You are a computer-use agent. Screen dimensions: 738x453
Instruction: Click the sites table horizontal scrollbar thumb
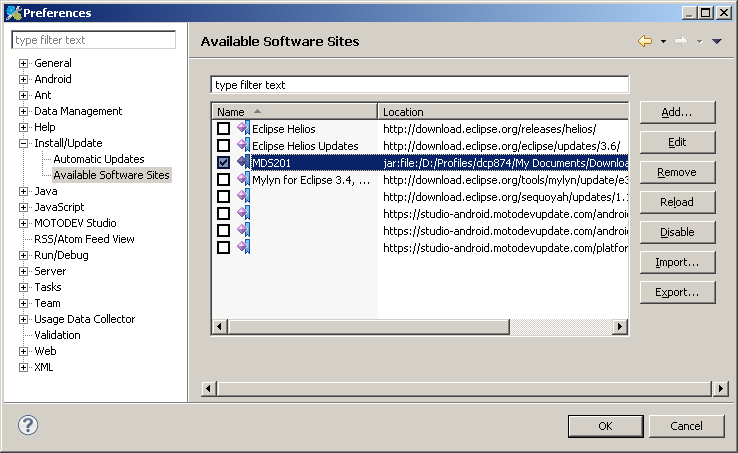pyautogui.click(x=369, y=326)
